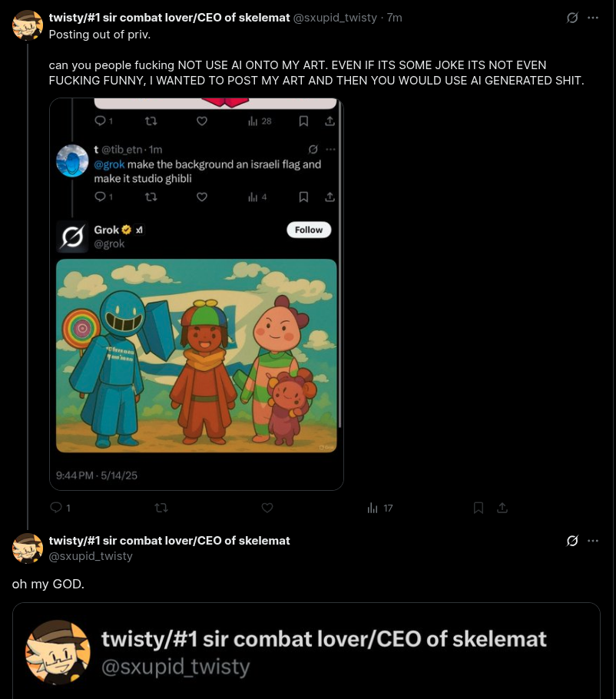Open the top post author's profile picture
This screenshot has height=699, width=616.
pyautogui.click(x=28, y=25)
